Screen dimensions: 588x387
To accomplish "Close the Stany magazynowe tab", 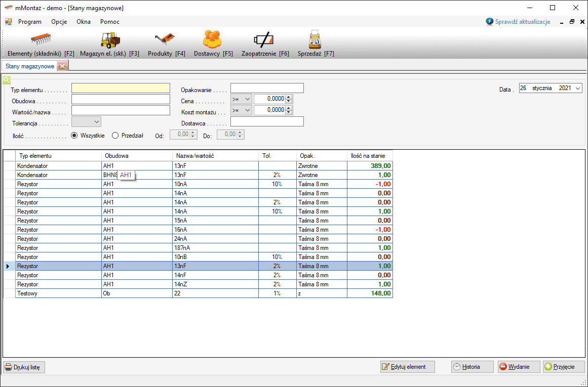I will (62, 66).
